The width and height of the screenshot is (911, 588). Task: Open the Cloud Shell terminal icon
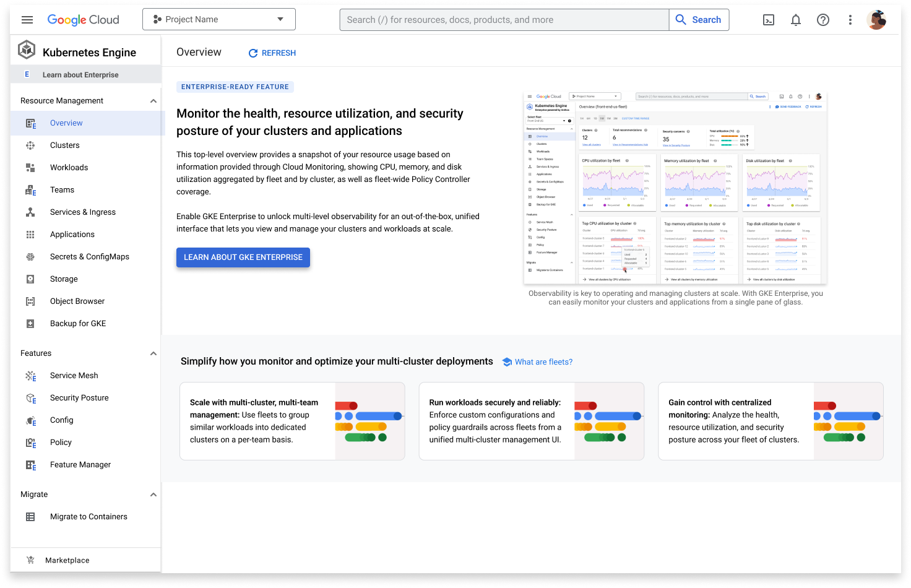769,20
